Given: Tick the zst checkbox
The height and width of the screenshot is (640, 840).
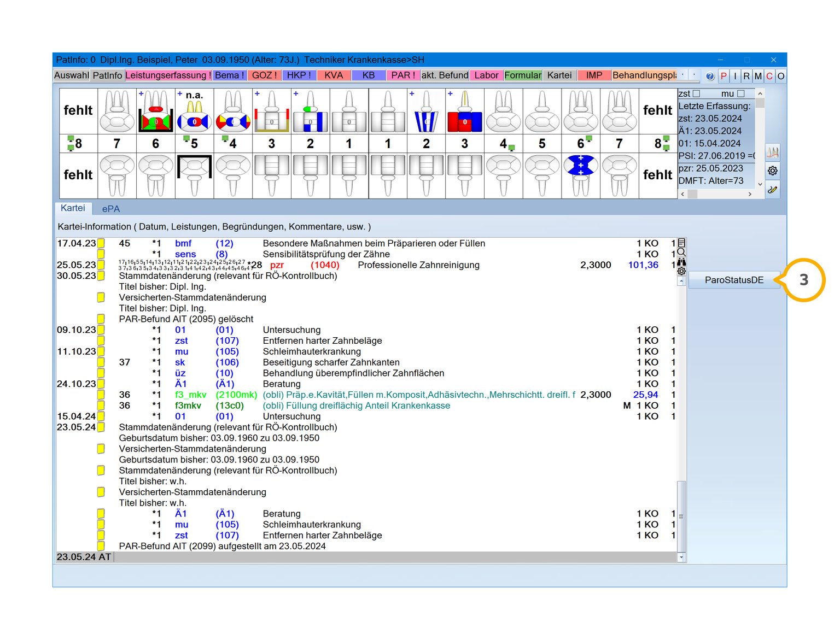Looking at the screenshot, I should pos(696,94).
